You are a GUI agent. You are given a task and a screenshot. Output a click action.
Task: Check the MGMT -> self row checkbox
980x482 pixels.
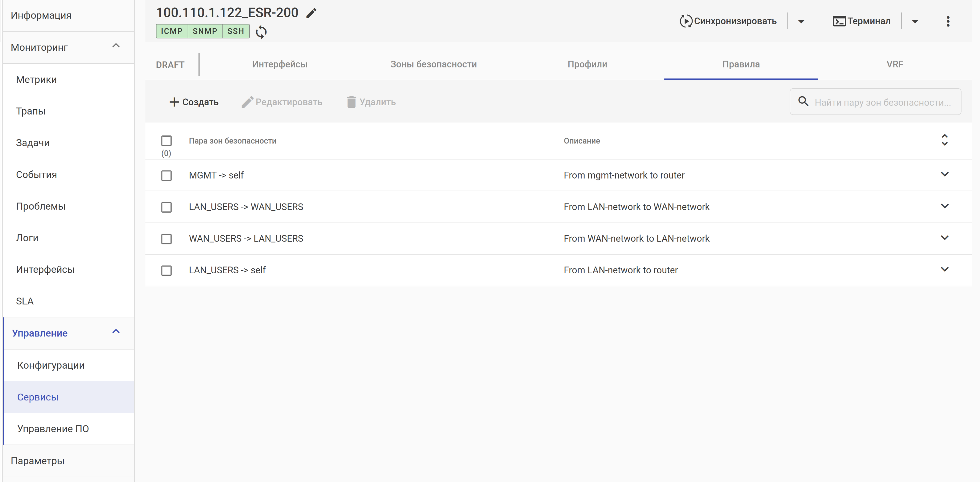pyautogui.click(x=166, y=176)
